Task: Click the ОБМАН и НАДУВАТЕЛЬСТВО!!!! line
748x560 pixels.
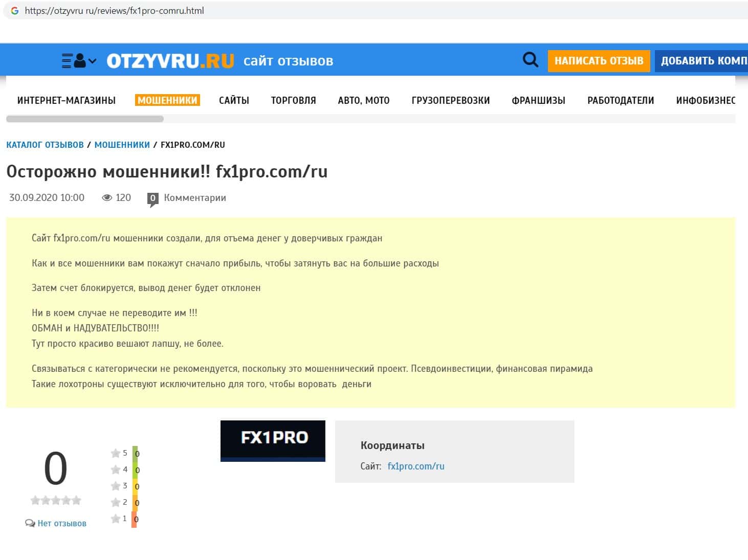Action: point(95,328)
